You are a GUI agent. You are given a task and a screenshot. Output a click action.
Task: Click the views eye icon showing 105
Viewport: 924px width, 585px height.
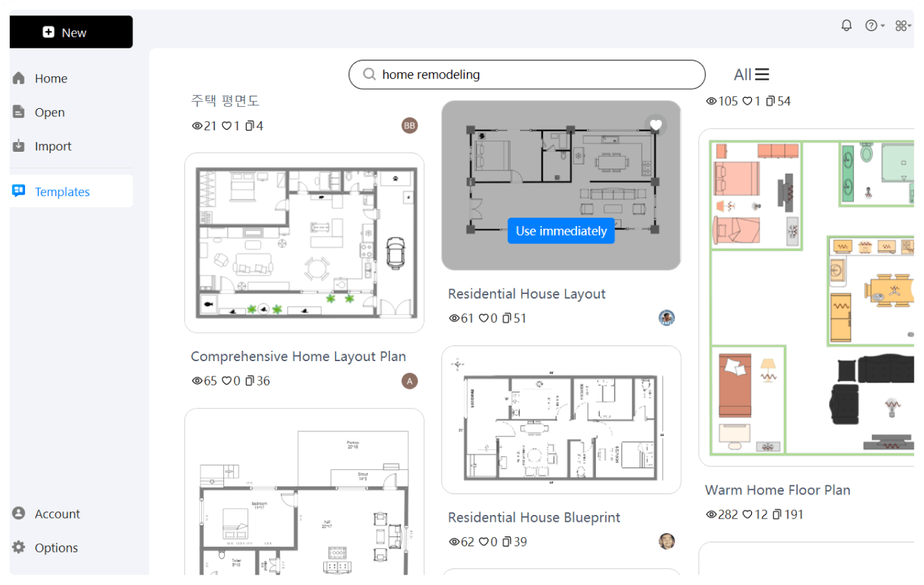tap(711, 101)
